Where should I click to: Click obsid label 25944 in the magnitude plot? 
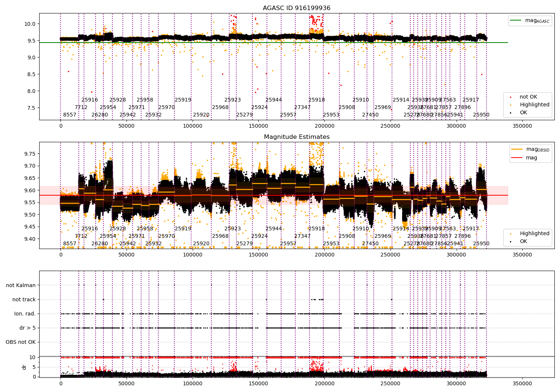tap(274, 229)
